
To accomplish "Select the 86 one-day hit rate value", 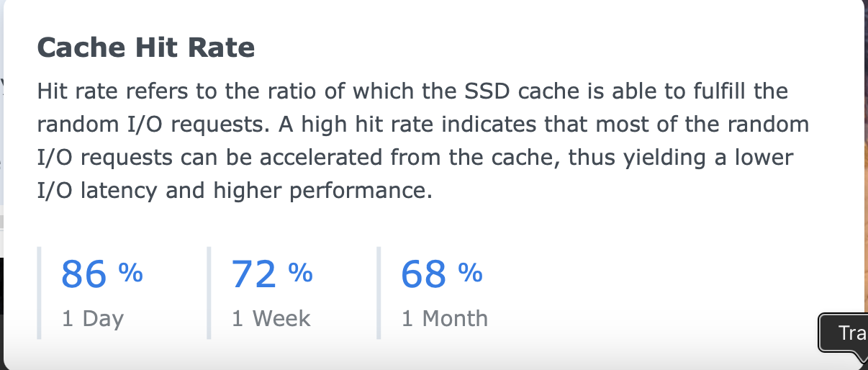I will (x=84, y=274).
